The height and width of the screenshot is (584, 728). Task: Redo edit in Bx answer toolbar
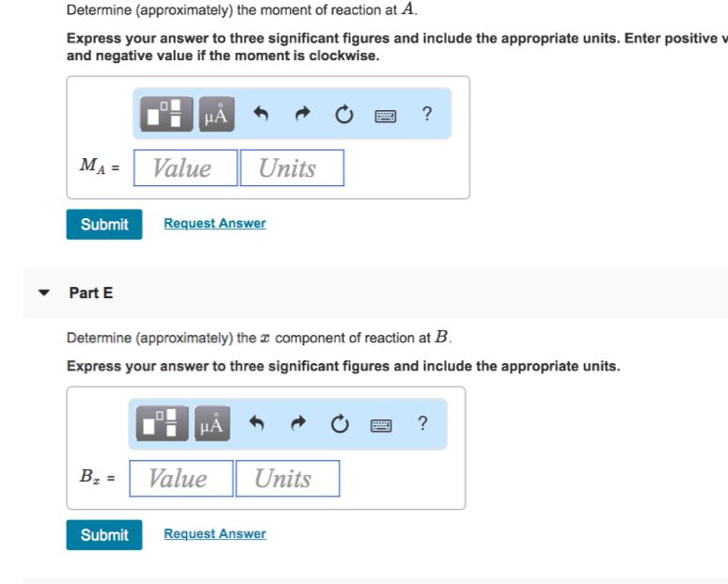pyautogui.click(x=299, y=425)
